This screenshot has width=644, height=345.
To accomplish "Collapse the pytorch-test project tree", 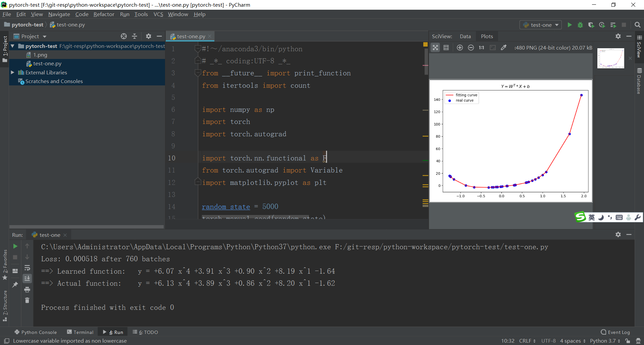I will [x=12, y=46].
